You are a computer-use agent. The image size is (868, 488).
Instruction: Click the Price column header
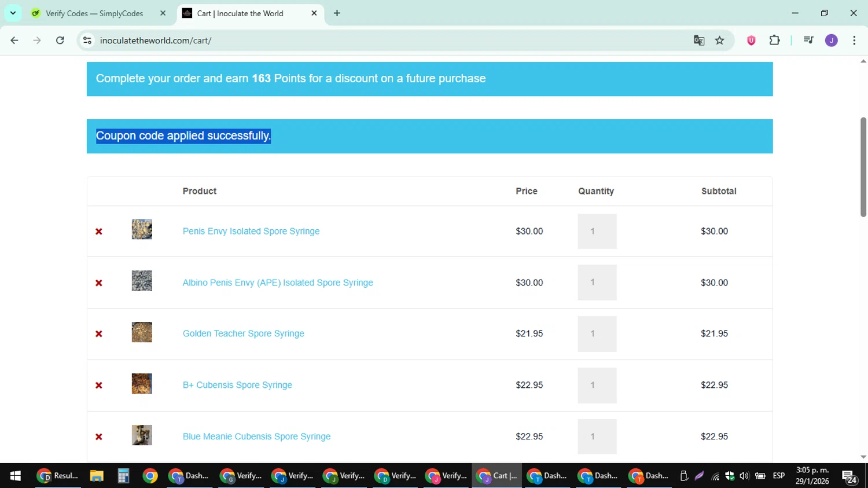(x=527, y=191)
